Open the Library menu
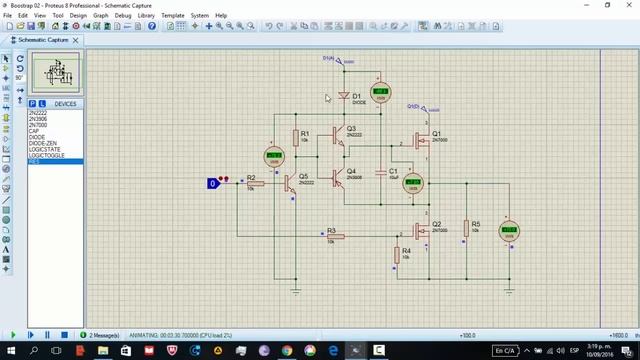Image resolution: width=640 pixels, height=360 pixels. [x=146, y=16]
